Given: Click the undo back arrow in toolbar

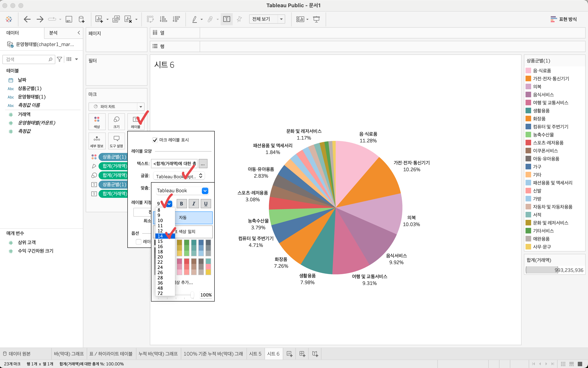Looking at the screenshot, I should pyautogui.click(x=27, y=19).
